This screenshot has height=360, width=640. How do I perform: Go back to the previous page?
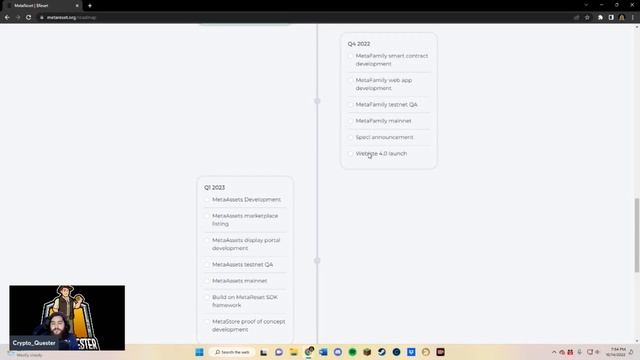pyautogui.click(x=7, y=18)
